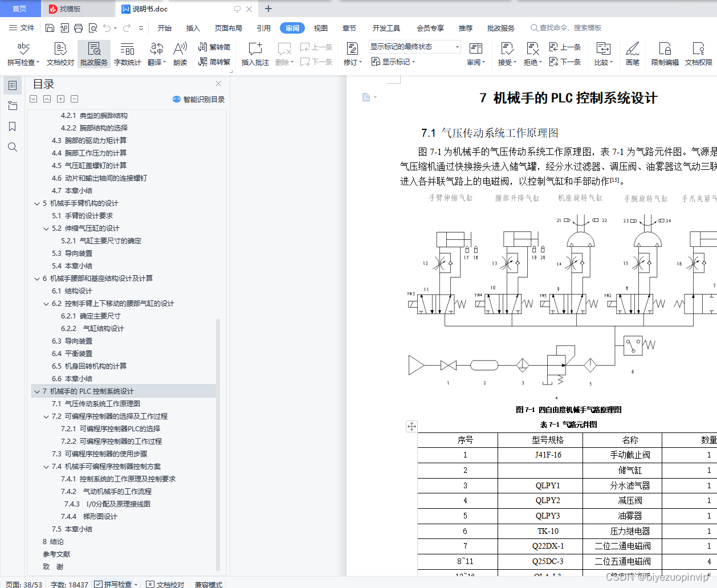The height and width of the screenshot is (588, 717).
Task: Accept the change with 接受
Action: [x=507, y=54]
